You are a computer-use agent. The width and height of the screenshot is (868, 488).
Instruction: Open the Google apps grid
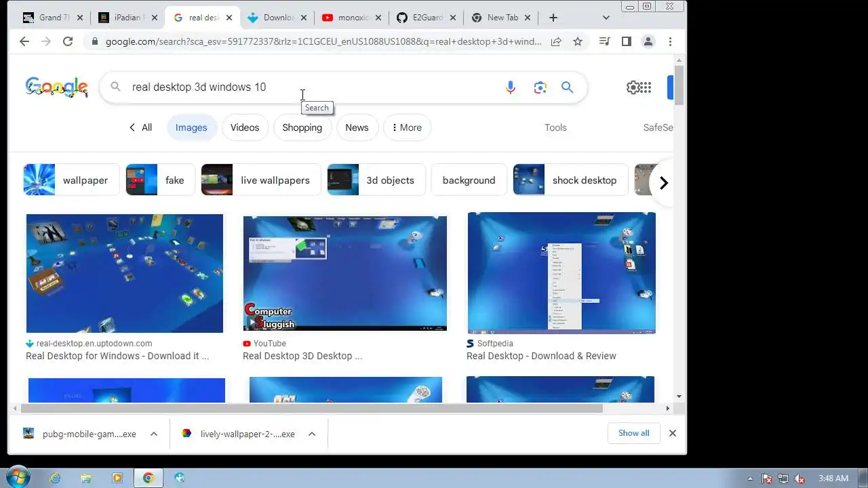[646, 87]
